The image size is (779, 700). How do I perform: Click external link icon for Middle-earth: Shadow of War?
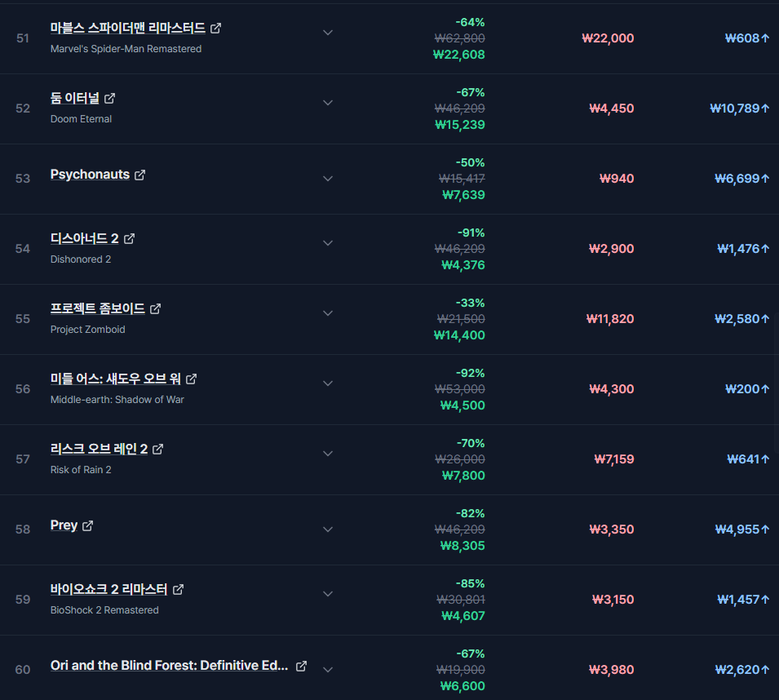tap(191, 379)
